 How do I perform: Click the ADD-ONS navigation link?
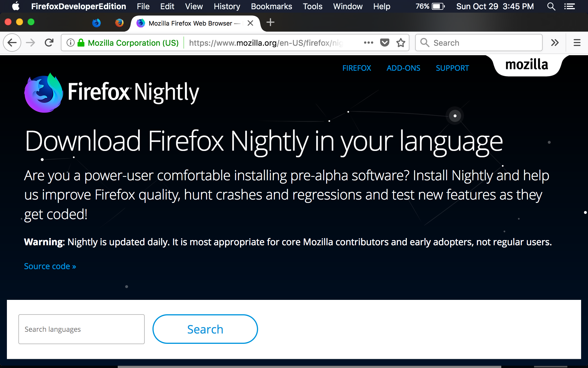coord(403,68)
